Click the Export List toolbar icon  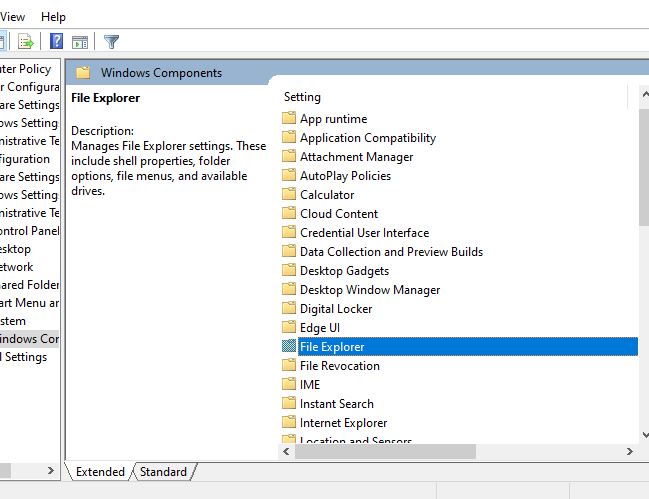(25, 41)
